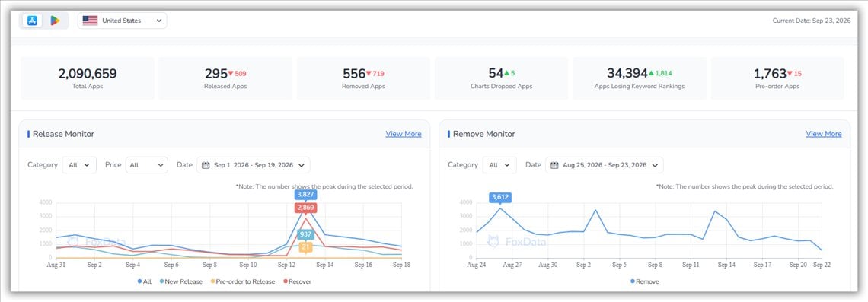The width and height of the screenshot is (868, 302).
Task: Select the App Store platform icon
Action: pos(32,21)
